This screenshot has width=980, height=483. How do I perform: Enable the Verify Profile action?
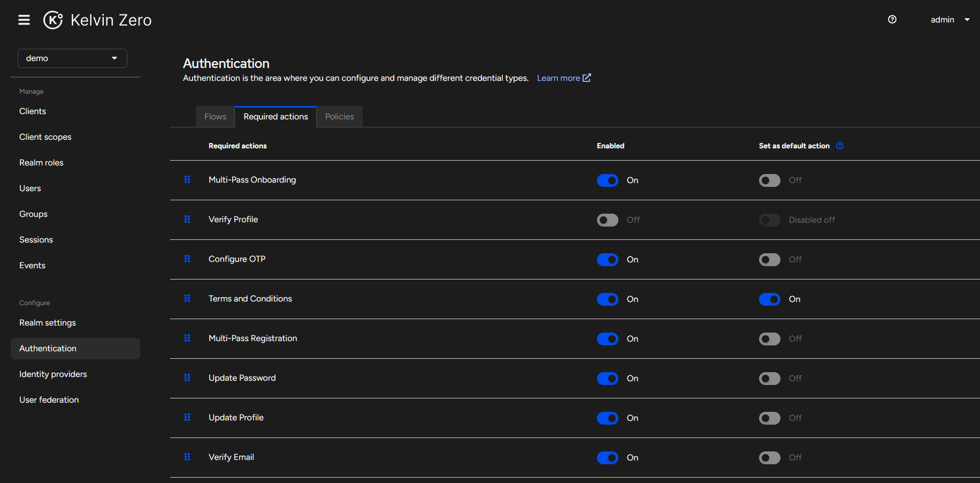click(x=607, y=220)
